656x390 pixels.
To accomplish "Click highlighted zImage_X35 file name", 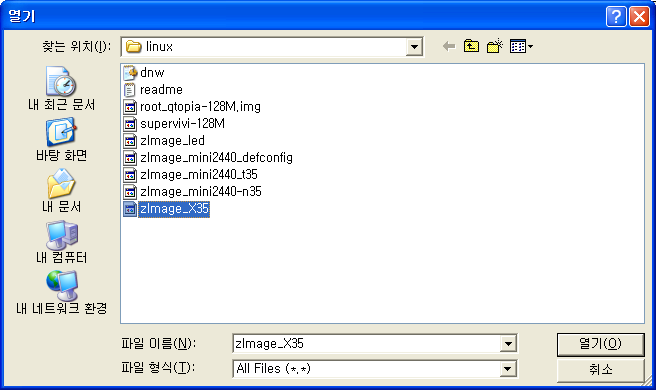I will (174, 209).
